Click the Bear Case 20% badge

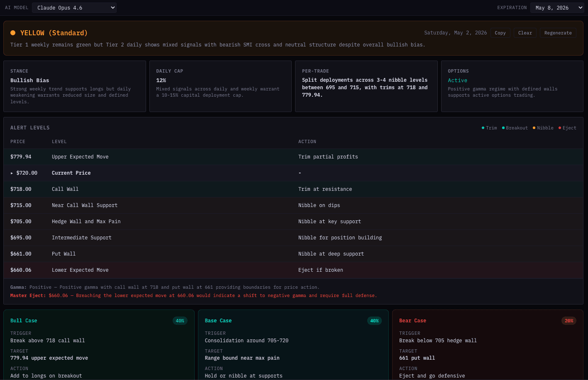tap(569, 321)
